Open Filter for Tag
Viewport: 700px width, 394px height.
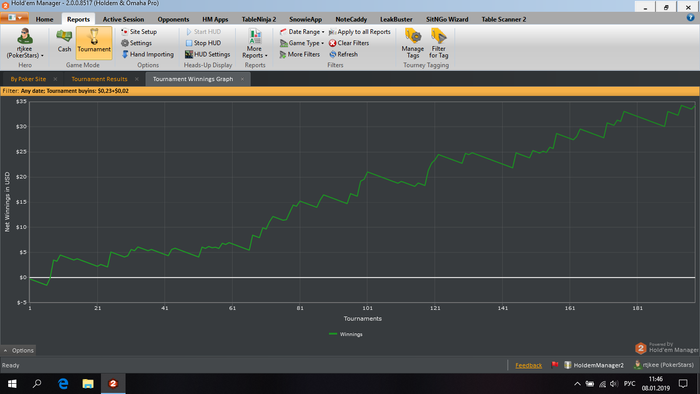(438, 43)
